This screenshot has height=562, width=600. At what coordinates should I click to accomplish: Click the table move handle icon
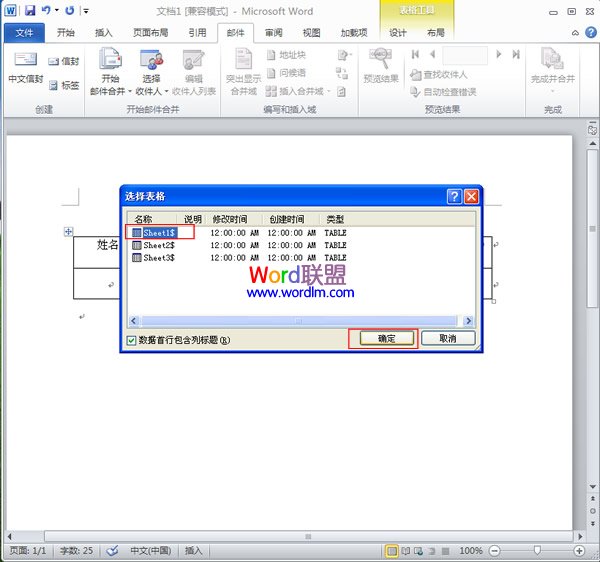pyautogui.click(x=68, y=231)
